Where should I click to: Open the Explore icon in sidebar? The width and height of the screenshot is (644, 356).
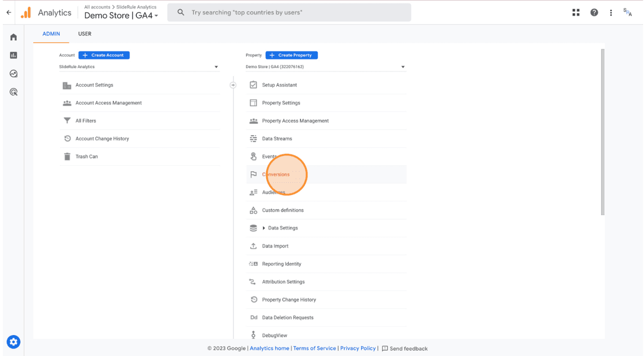[13, 73]
